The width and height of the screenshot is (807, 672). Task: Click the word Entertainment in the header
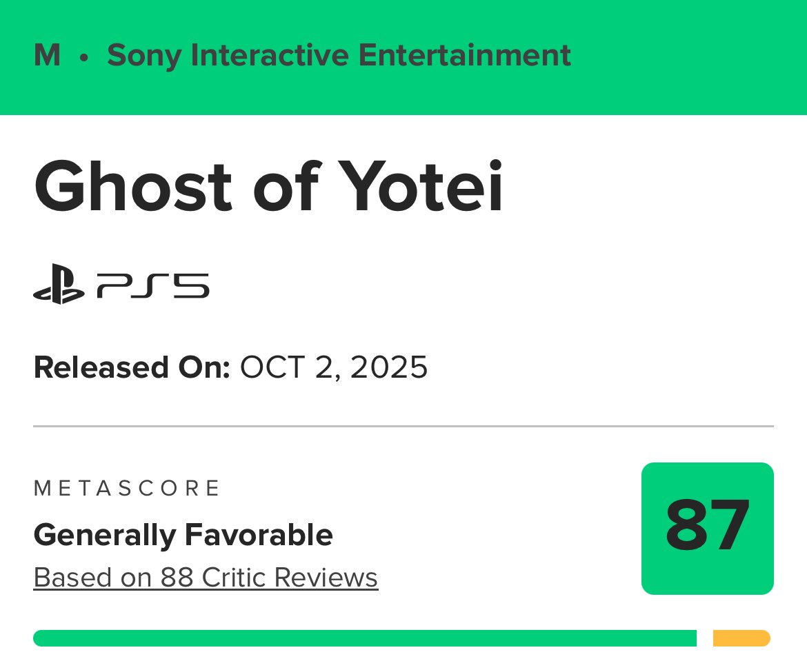(x=465, y=55)
